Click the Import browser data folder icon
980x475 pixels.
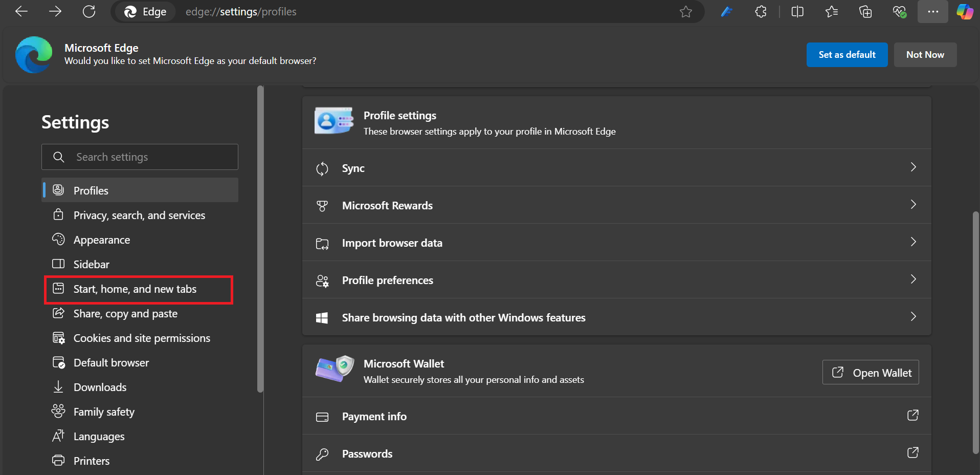click(322, 244)
